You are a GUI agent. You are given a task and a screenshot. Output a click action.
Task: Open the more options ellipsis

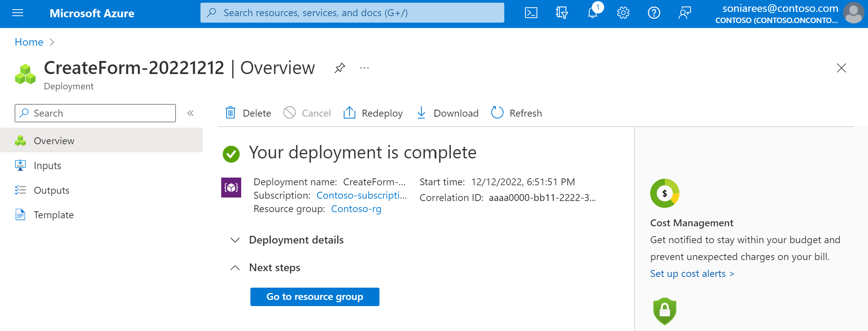[x=364, y=68]
